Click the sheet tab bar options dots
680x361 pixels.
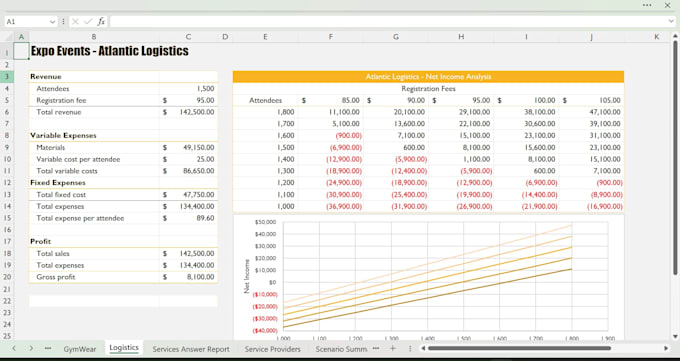pos(410,348)
